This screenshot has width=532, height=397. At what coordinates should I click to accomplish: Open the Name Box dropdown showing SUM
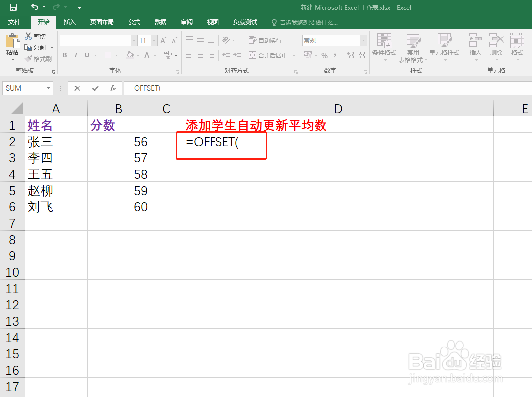pos(47,88)
